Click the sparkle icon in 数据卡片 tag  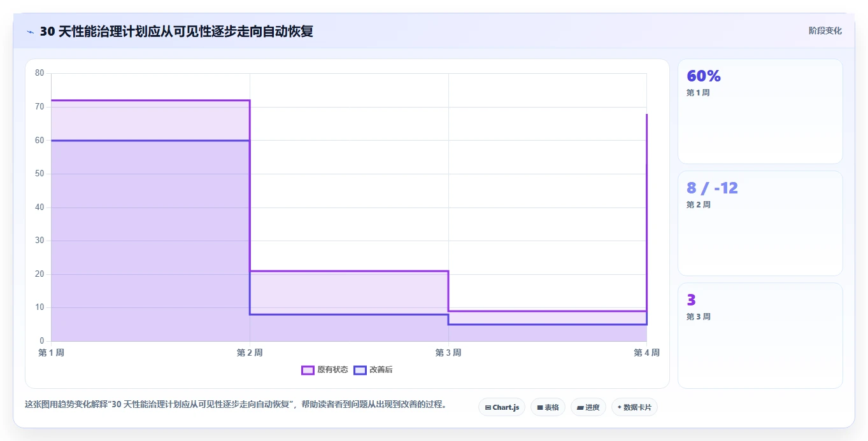[620, 407]
